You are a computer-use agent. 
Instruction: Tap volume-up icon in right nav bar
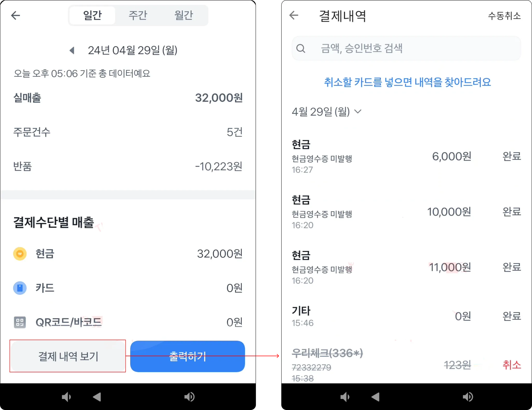point(468,397)
